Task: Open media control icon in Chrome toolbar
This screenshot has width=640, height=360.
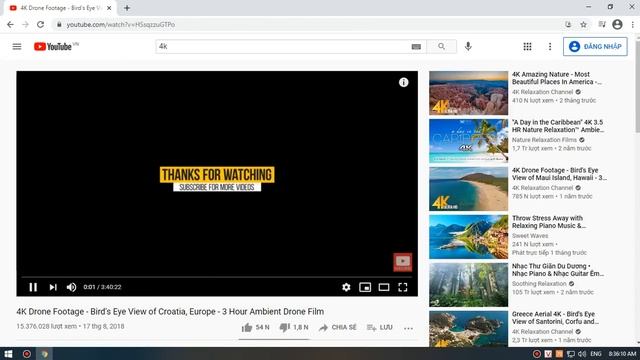Action: (602, 24)
